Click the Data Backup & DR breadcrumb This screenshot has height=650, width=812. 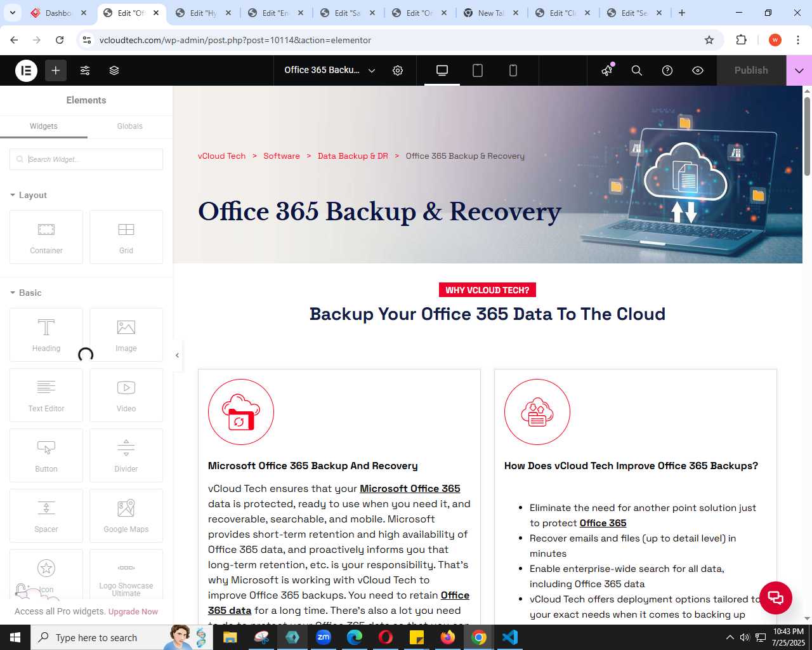click(x=353, y=156)
